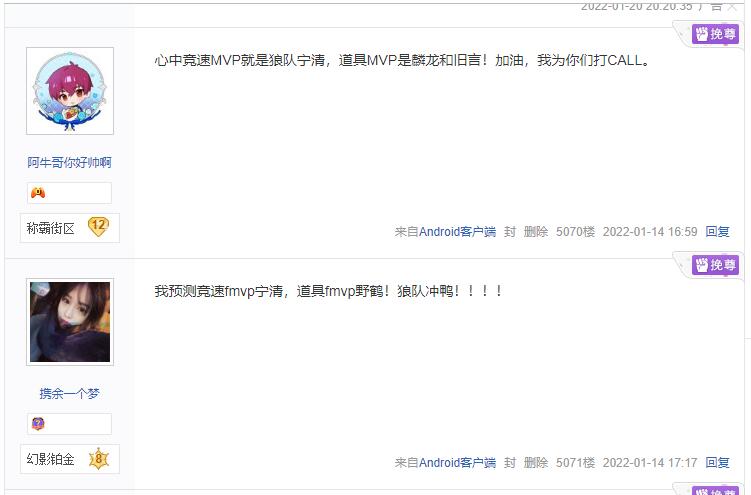This screenshot has height=495, width=751.
Task: Reply to the floor 5070 post
Action: 717,232
